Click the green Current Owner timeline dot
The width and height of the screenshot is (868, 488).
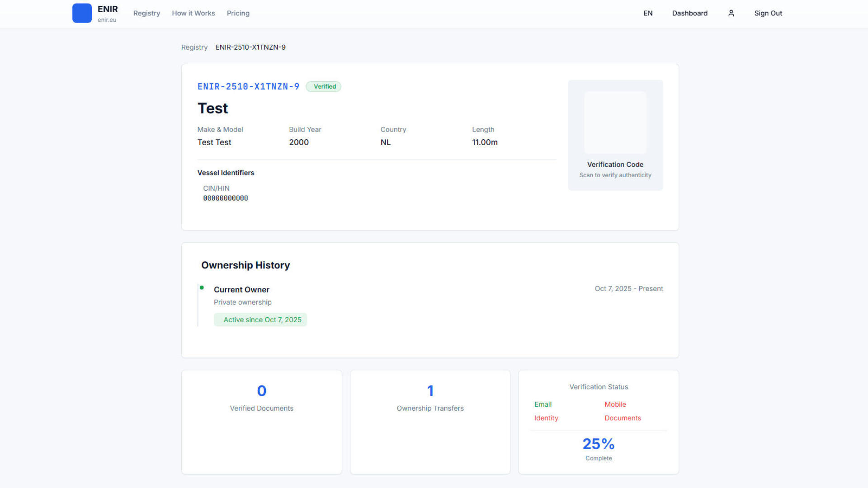tap(202, 288)
